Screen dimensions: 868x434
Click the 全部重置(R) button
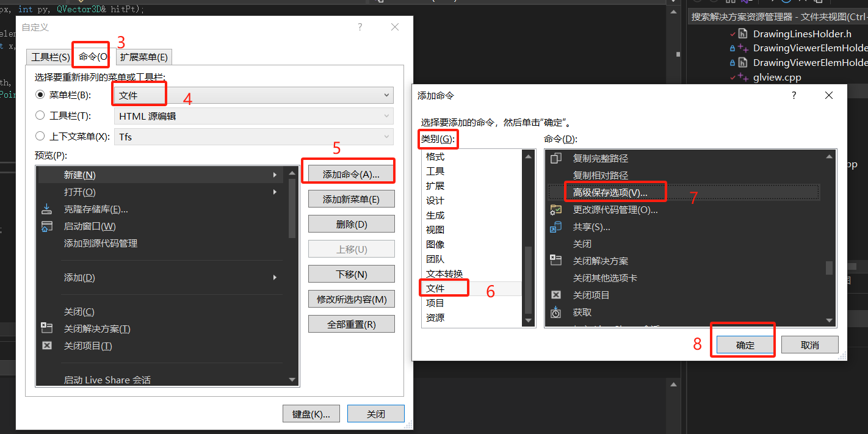pos(351,324)
